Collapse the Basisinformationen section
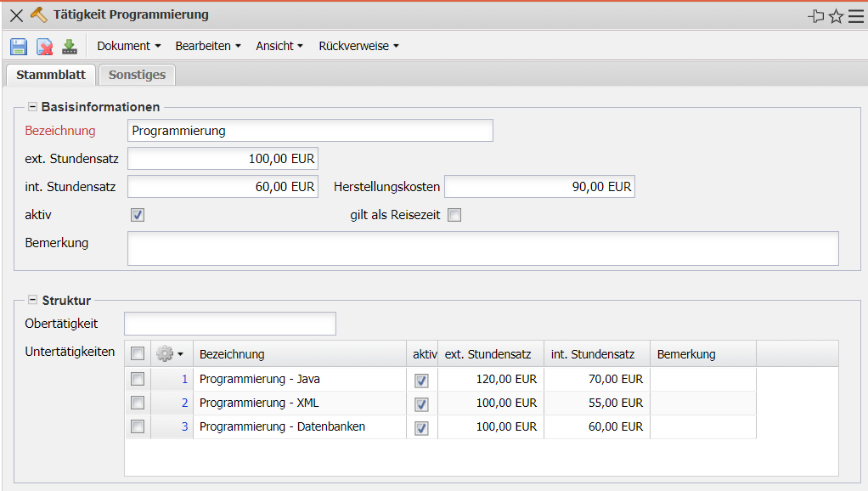 tap(33, 107)
